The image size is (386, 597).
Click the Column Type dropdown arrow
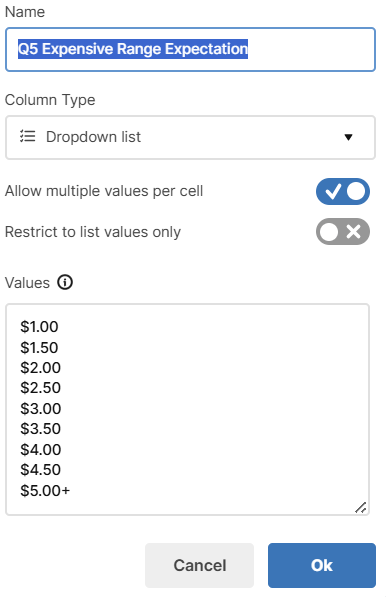coord(348,137)
